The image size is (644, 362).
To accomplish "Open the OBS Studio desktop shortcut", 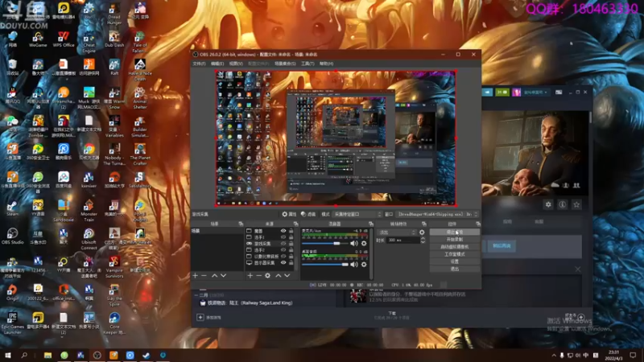I will coord(12,236).
